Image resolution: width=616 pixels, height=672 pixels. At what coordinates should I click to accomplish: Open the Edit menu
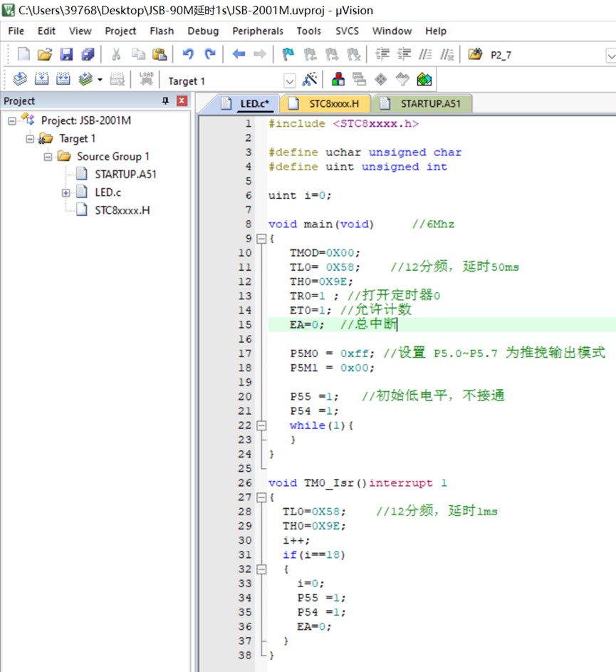pos(46,31)
